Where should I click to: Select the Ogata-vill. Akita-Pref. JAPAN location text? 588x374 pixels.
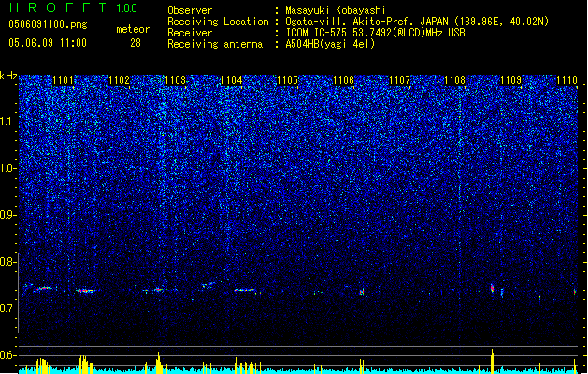pyautogui.click(x=417, y=22)
